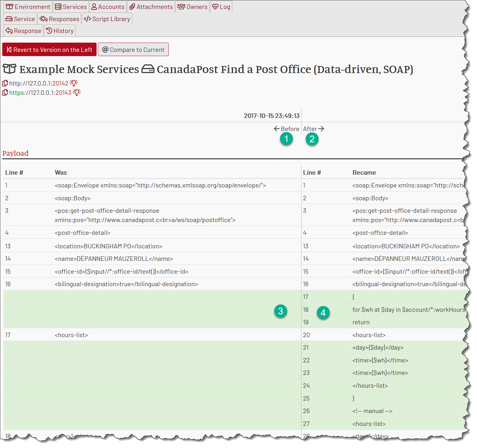The image size is (477, 448).
Task: Click the left arrow icon beside Before
Action: coord(277,129)
